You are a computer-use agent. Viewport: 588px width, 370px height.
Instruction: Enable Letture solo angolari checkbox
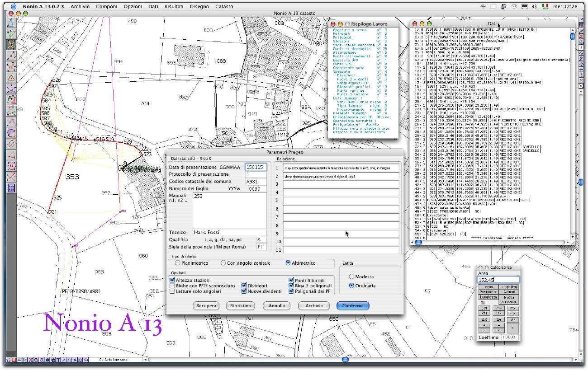[172, 292]
